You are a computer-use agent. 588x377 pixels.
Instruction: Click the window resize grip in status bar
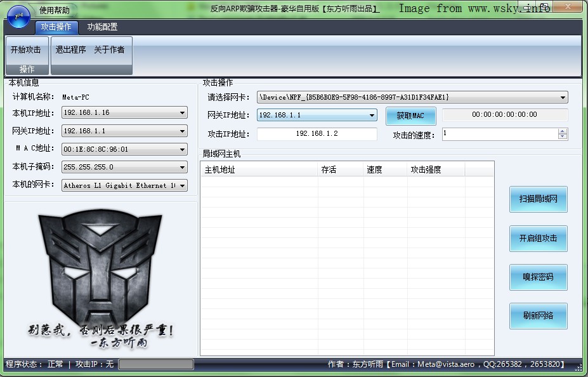tap(578, 366)
